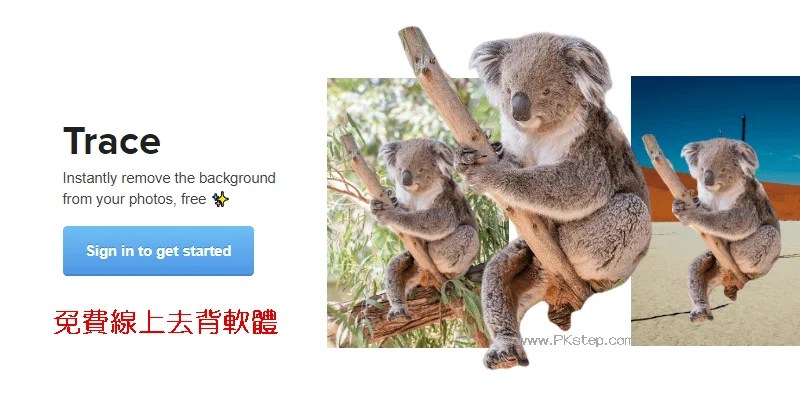Screen dimensions: 800x400
Task: Click the "from your photos, free" text
Action: pyautogui.click(x=134, y=199)
